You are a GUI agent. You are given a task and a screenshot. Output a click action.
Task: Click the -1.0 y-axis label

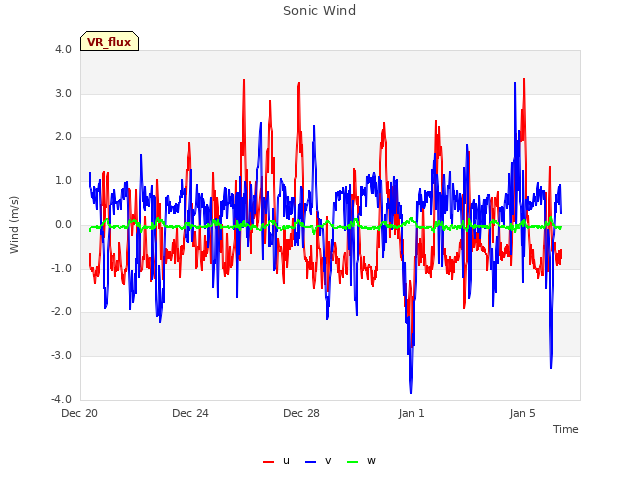coord(62,268)
